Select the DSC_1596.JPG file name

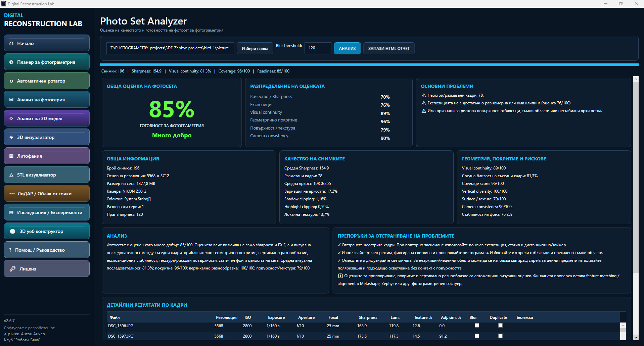[121, 326]
